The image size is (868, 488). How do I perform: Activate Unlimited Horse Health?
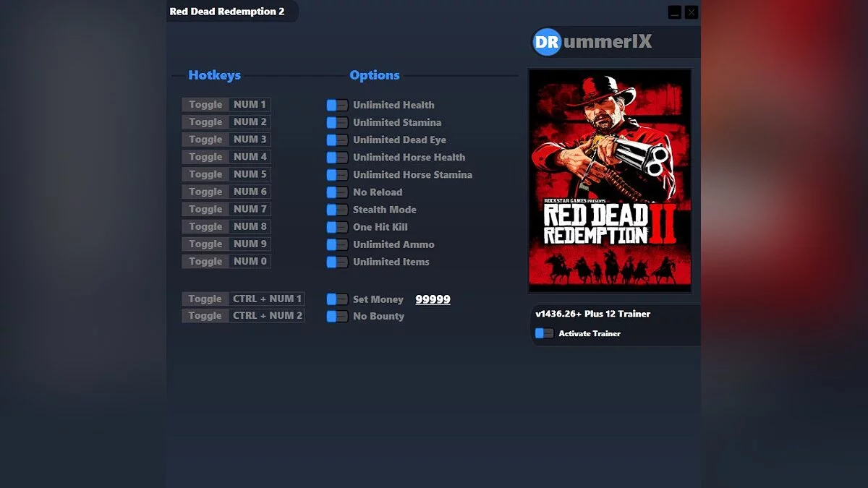336,157
